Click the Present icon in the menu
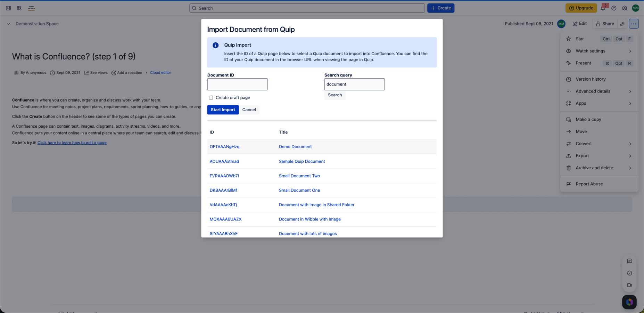Image resolution: width=644 pixels, height=313 pixels. 569,63
